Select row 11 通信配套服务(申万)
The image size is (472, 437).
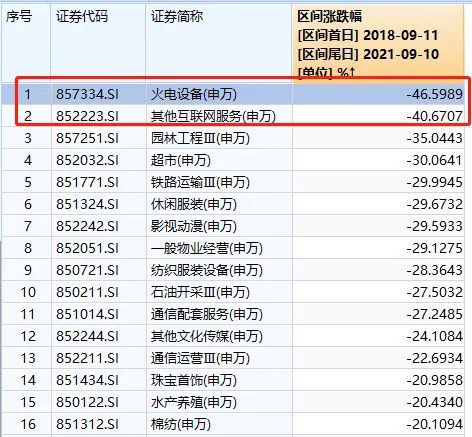[233, 314]
